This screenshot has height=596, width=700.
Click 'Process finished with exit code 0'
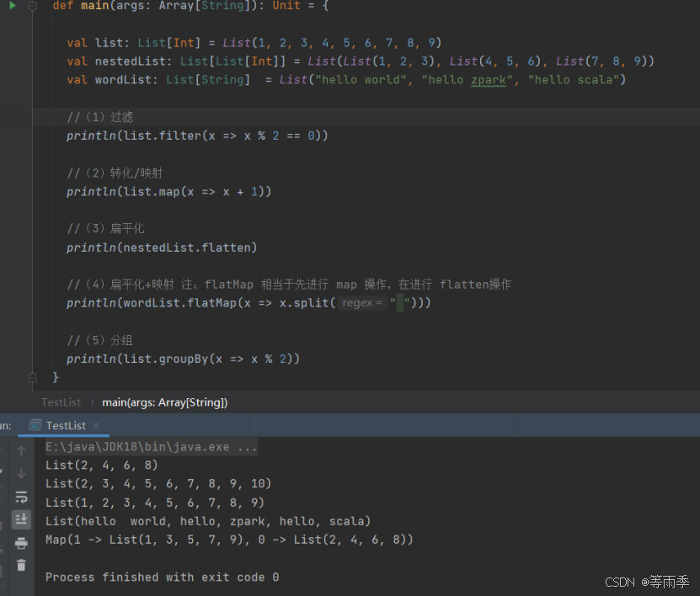coord(162,577)
